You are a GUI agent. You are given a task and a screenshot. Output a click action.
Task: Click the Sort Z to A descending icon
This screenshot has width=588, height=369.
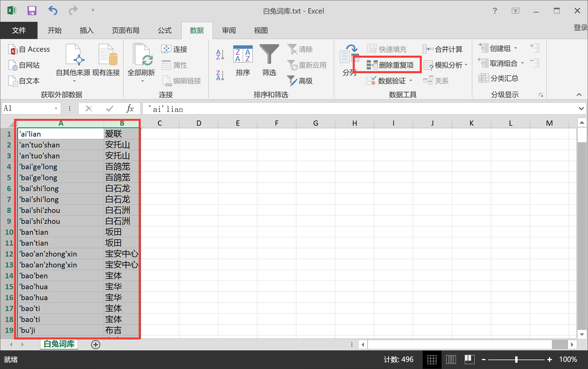220,75
